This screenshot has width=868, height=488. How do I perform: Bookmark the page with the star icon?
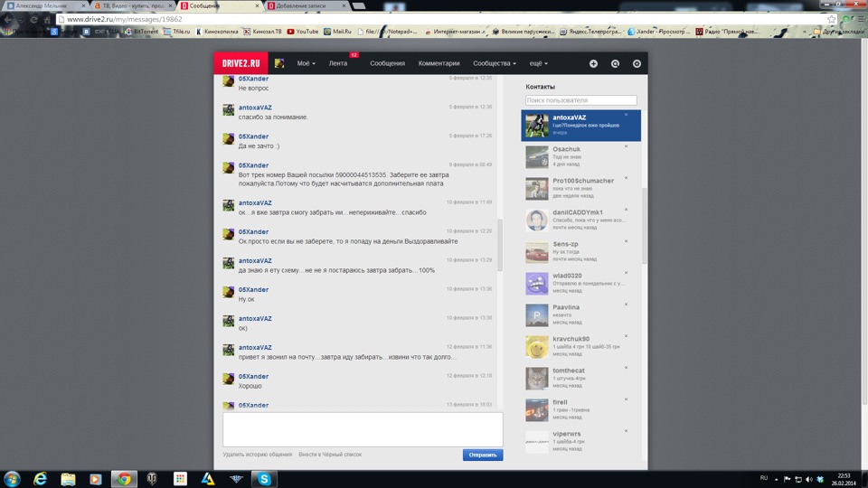(832, 19)
